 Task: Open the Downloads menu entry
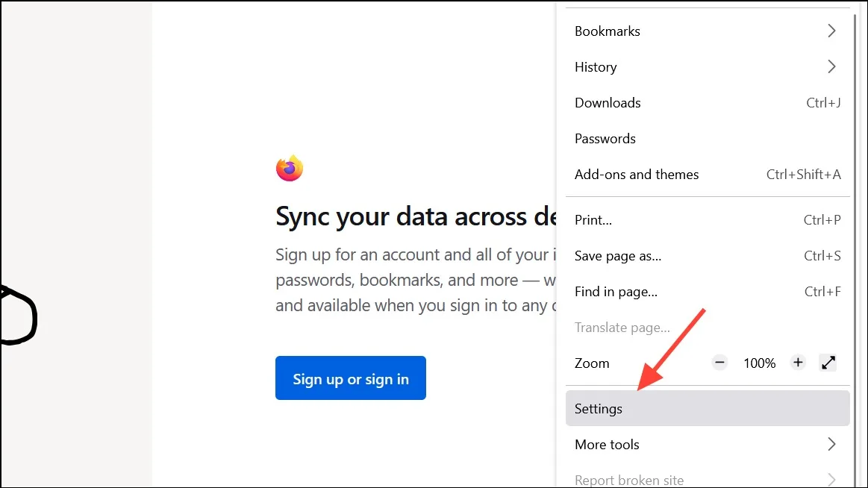pos(708,103)
